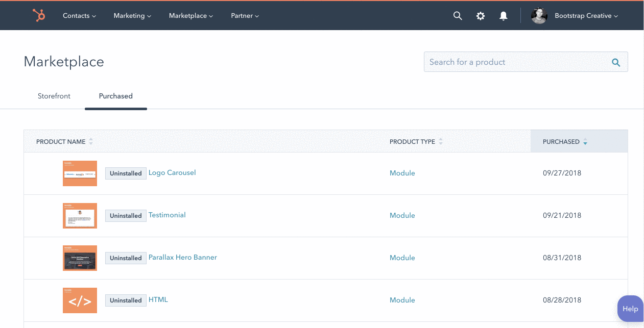Click the magnifier in product search box

pos(616,62)
